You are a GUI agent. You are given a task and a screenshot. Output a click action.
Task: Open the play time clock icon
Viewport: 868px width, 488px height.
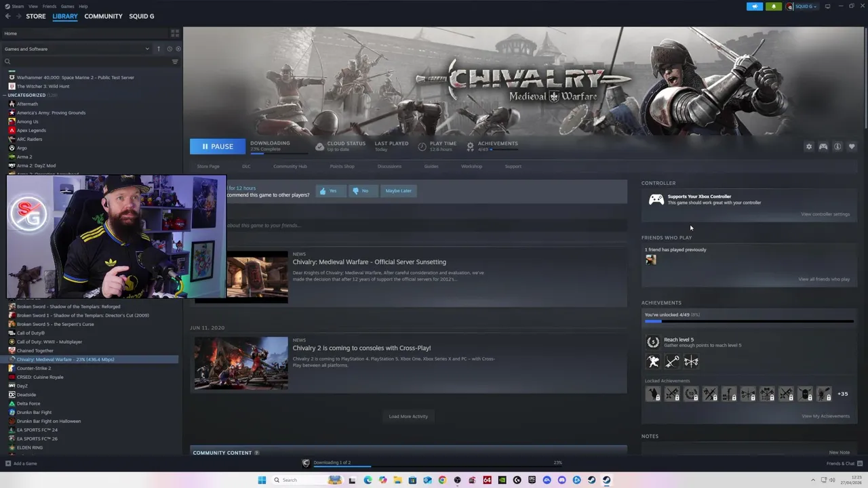point(422,146)
